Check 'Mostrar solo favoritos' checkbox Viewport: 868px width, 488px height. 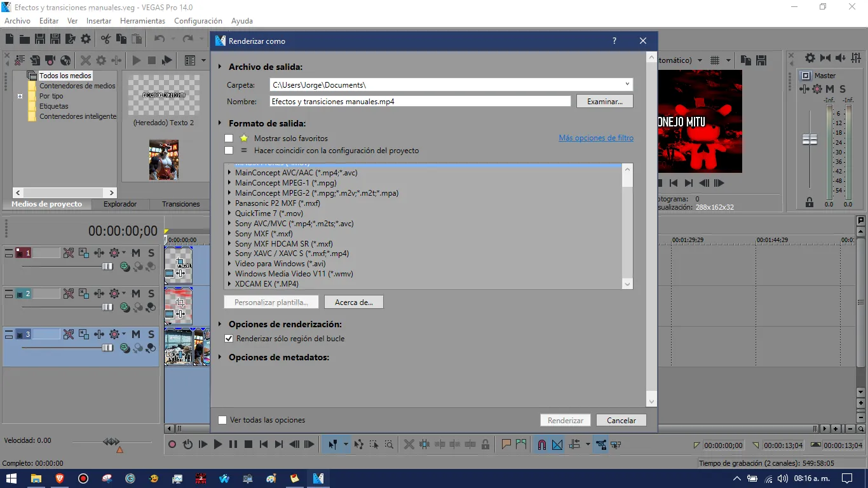(x=229, y=139)
